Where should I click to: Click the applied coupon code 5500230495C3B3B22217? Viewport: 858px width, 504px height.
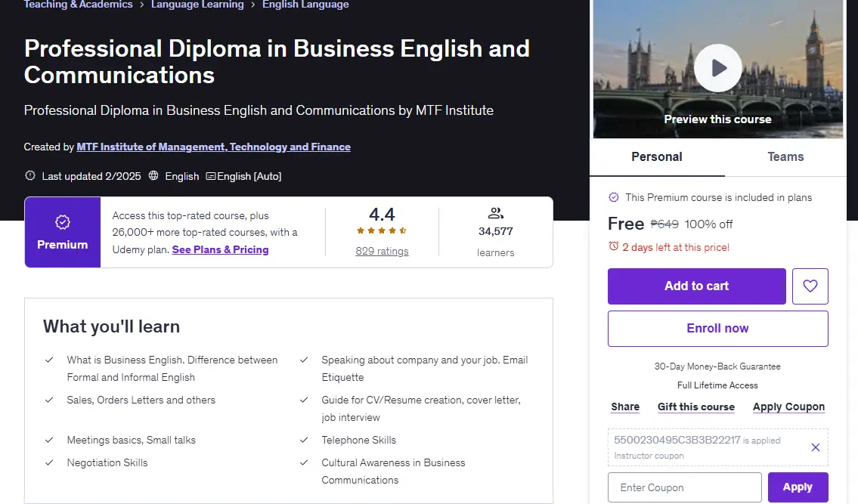(x=677, y=440)
